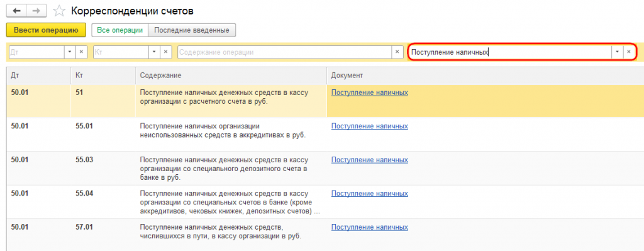This screenshot has height=251, width=644.
Task: Expand the document type dropdown list
Action: click(x=617, y=52)
